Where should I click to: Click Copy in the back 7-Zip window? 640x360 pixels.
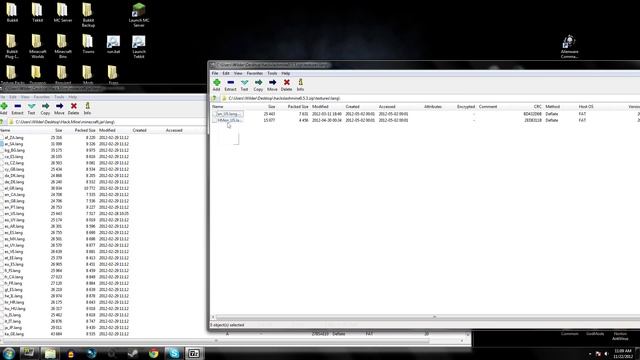pos(45,109)
